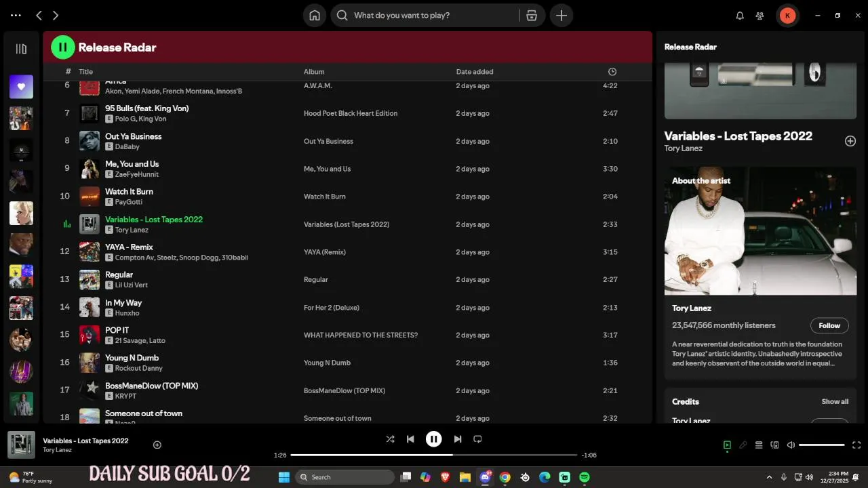868x488 pixels.
Task: Open the 'Hood Poet Black Heart Edition' album link
Action: click(351, 113)
